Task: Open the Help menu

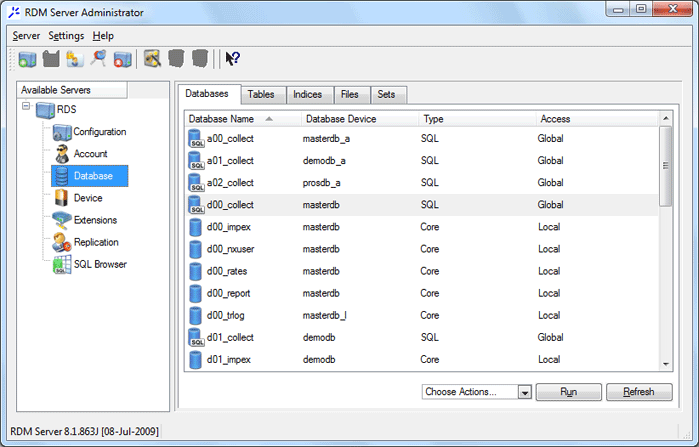Action: point(103,36)
